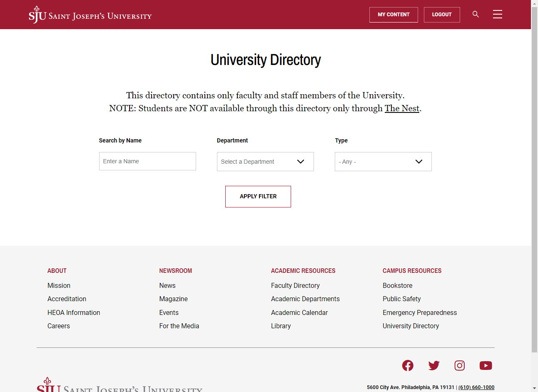Expand the Type dropdown showing Any
Screen dimensions: 538x392
point(383,162)
